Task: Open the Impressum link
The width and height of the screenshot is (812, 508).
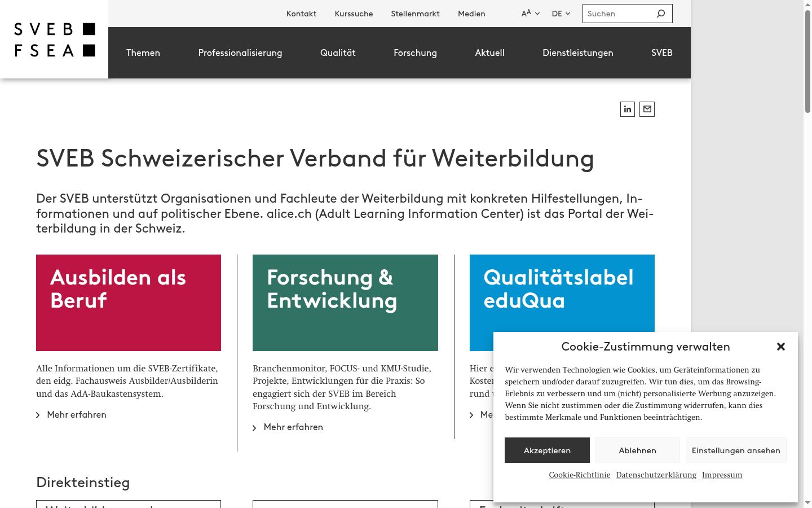Action: 722,475
